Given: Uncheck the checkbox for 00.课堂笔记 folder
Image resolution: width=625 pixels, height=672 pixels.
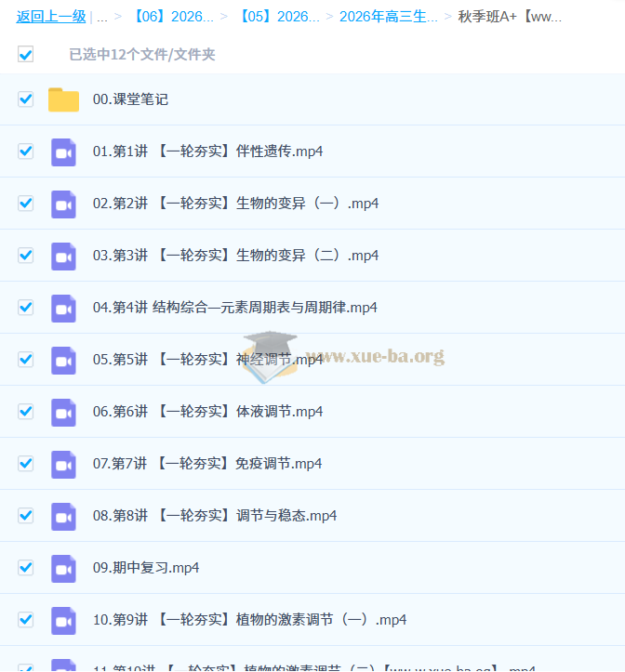Looking at the screenshot, I should click(x=25, y=99).
